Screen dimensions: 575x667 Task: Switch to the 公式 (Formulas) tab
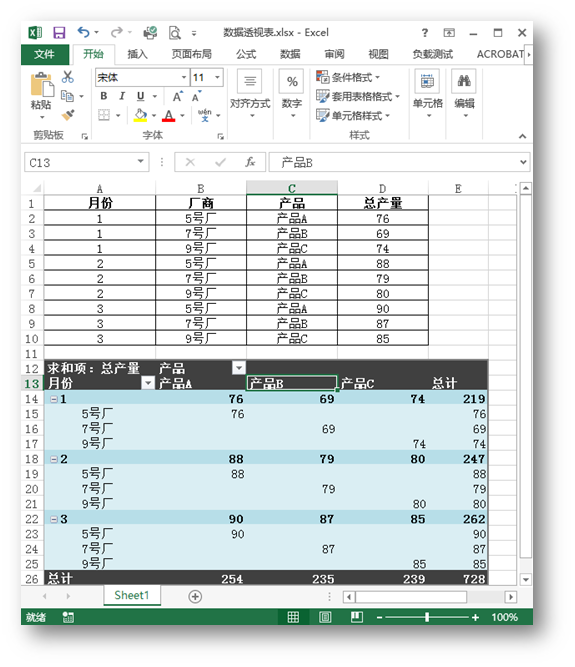[246, 54]
